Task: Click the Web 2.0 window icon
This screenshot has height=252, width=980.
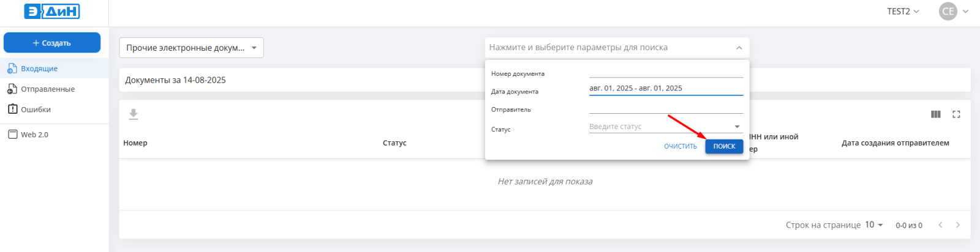Action: click(x=12, y=135)
